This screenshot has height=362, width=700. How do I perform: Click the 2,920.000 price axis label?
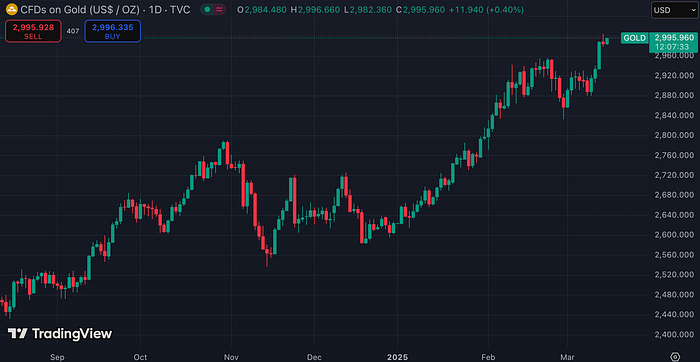click(x=673, y=75)
